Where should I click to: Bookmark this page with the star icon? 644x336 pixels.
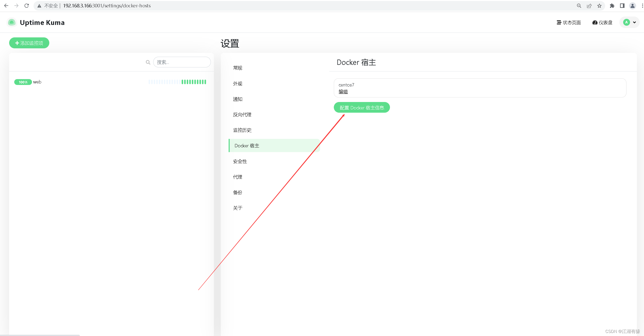(600, 6)
